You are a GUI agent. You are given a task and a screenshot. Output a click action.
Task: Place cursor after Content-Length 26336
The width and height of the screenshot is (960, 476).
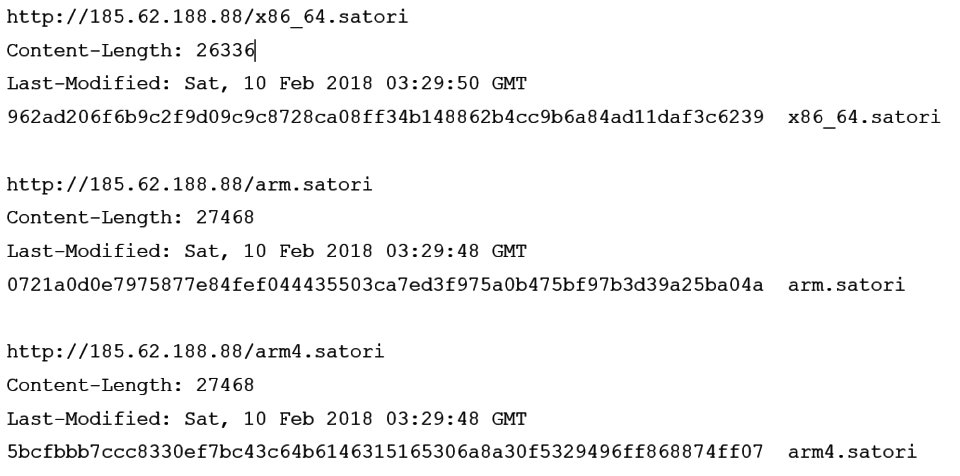[255, 50]
